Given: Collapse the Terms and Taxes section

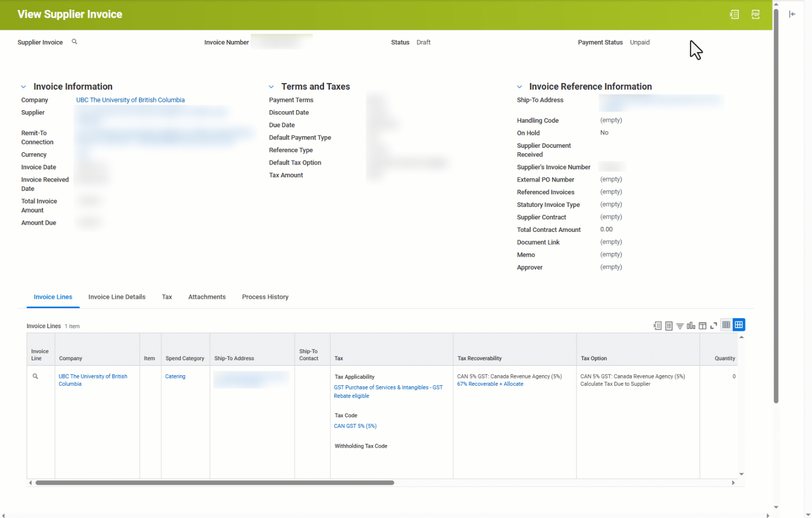Looking at the screenshot, I should click(271, 86).
